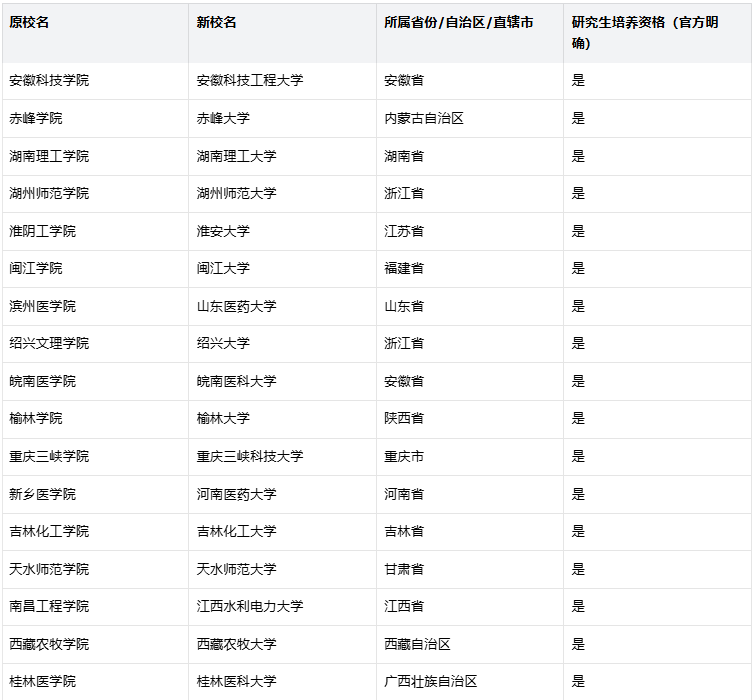This screenshot has height=700, width=753.
Task: Select the cell 桂林医学院
Action: tap(95, 682)
